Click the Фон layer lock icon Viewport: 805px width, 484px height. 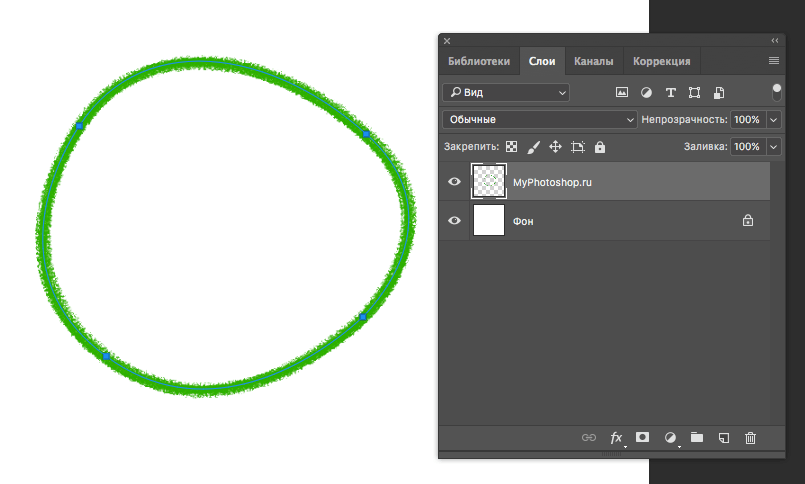click(748, 221)
